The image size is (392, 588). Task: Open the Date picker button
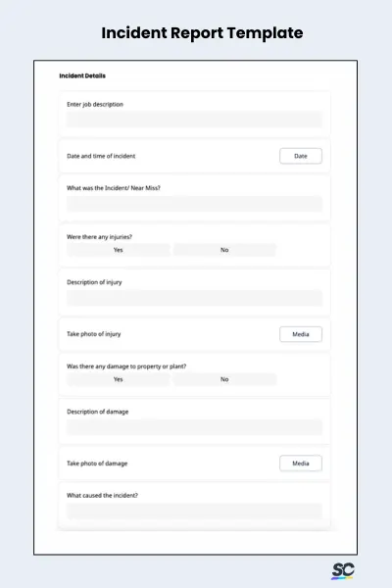[x=301, y=156]
